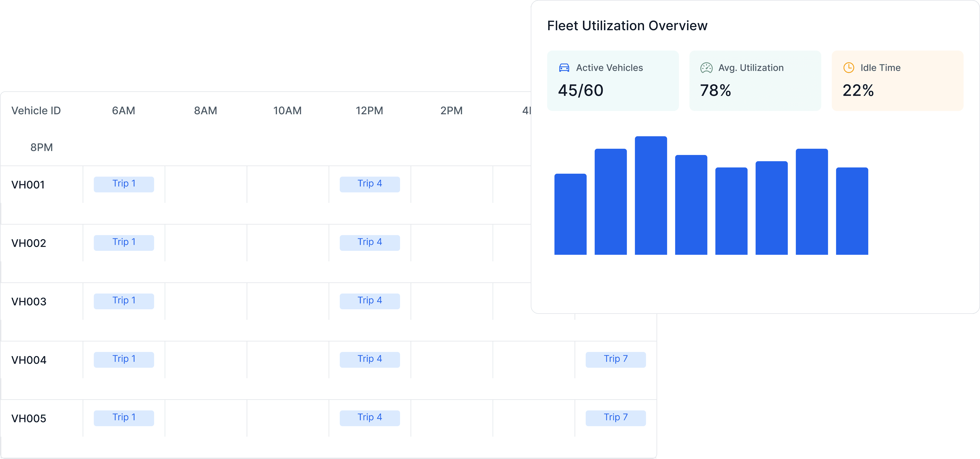
Task: Select the VH001 vehicle row label
Action: 28,185
